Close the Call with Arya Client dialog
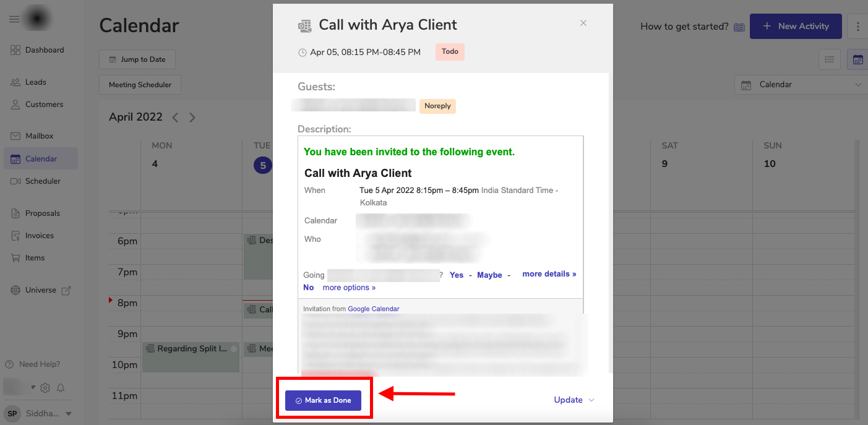This screenshot has width=868, height=425. pyautogui.click(x=583, y=23)
